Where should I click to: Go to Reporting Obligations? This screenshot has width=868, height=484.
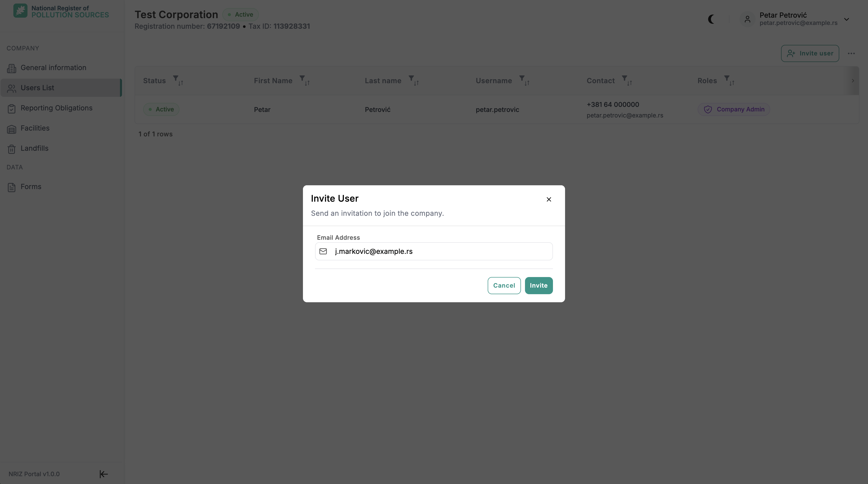[61, 108]
